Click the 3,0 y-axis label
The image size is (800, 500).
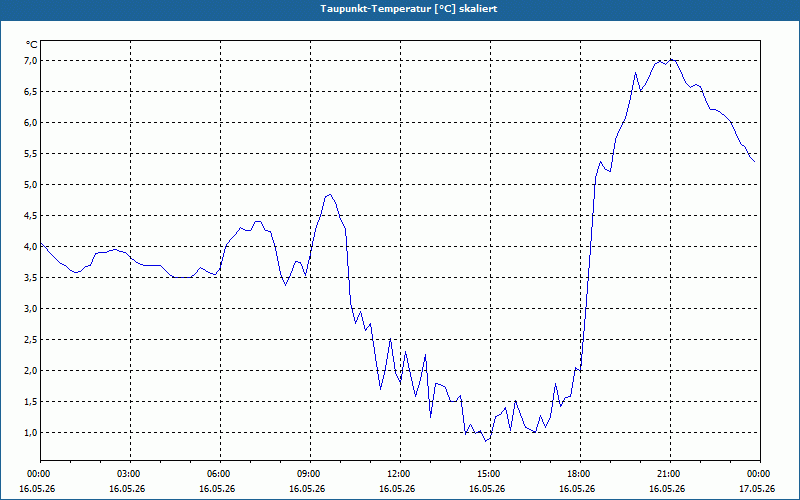click(x=31, y=309)
